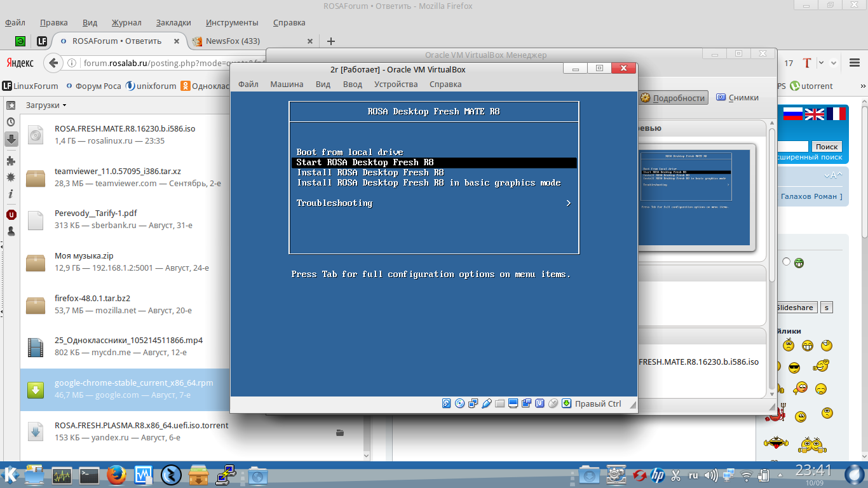Click the Firefox icon in the taskbar

pos(116,475)
